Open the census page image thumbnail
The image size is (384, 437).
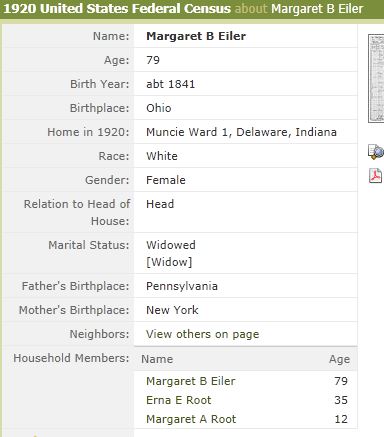(x=376, y=78)
